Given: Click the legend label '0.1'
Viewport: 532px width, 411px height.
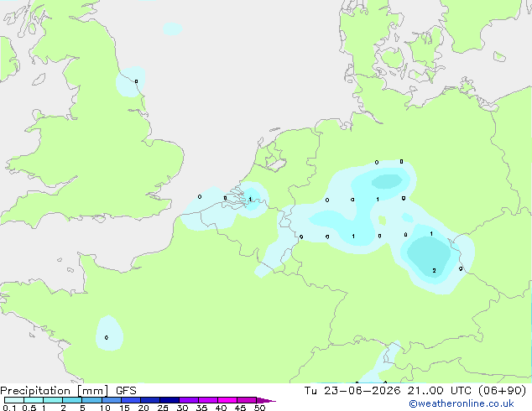Looking at the screenshot, I should pos(9,408).
